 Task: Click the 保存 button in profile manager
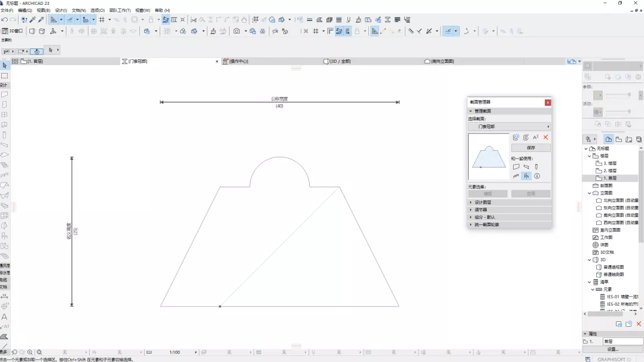(x=531, y=148)
